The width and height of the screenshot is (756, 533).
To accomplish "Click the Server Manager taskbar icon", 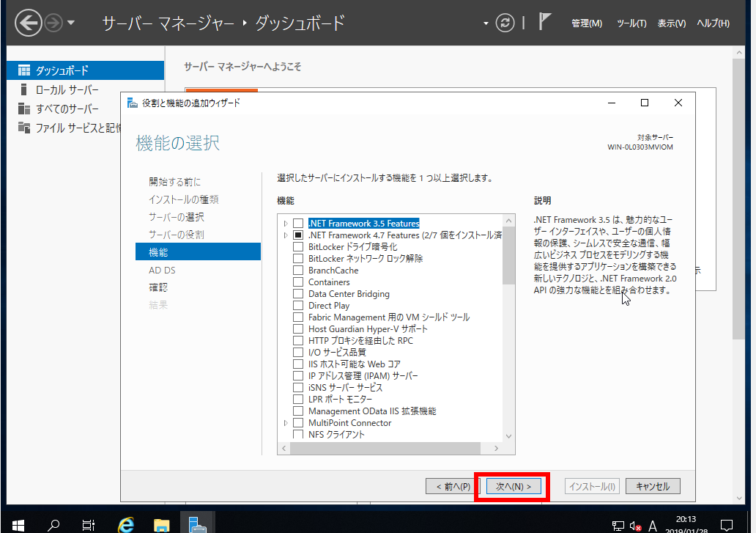I will click(x=197, y=523).
